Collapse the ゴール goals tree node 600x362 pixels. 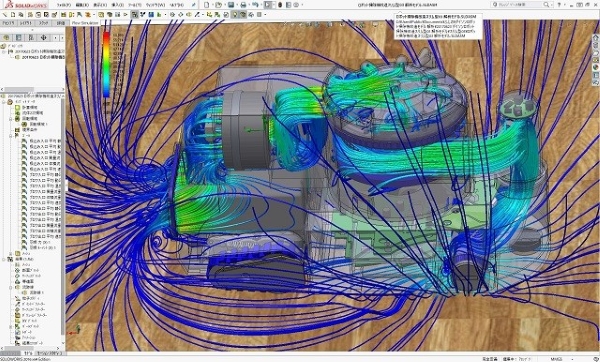click(11, 135)
